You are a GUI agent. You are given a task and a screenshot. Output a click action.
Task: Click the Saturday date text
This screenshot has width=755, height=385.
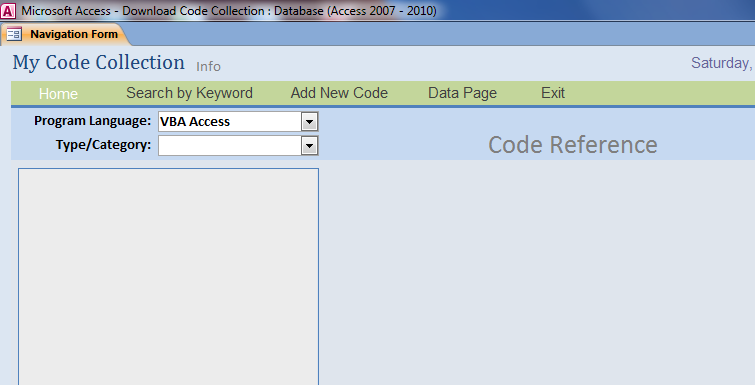(722, 63)
